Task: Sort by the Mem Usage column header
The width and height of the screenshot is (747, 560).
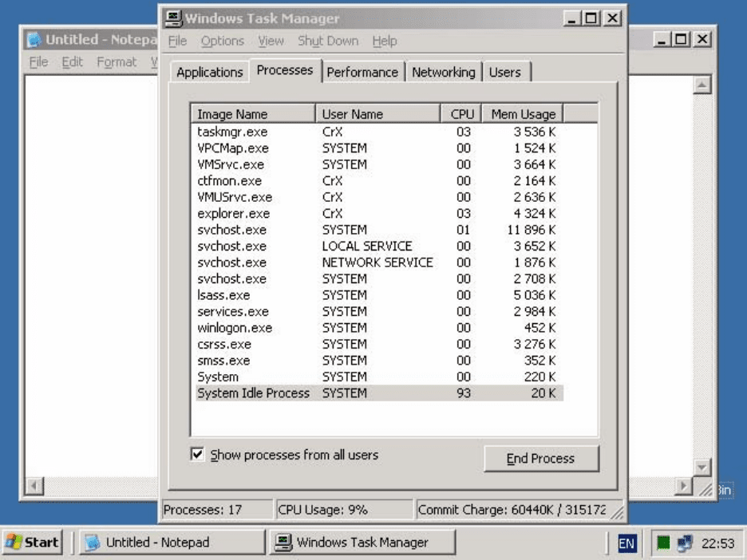Action: (x=523, y=114)
